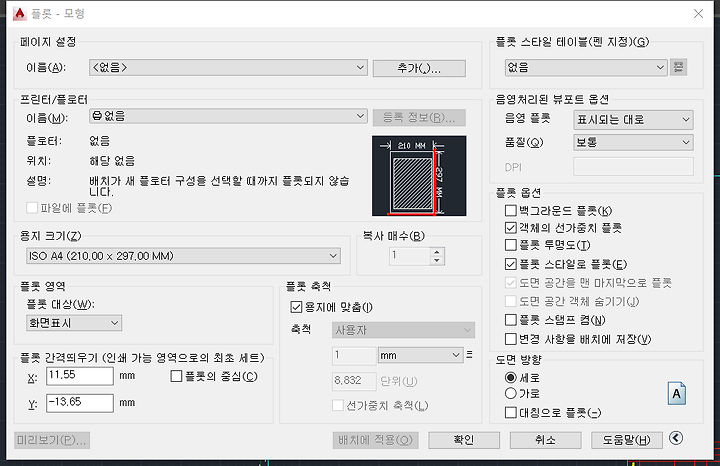Enable the 대칭으로 플롯 checkbox
The height and width of the screenshot is (466, 720).
pyautogui.click(x=511, y=412)
